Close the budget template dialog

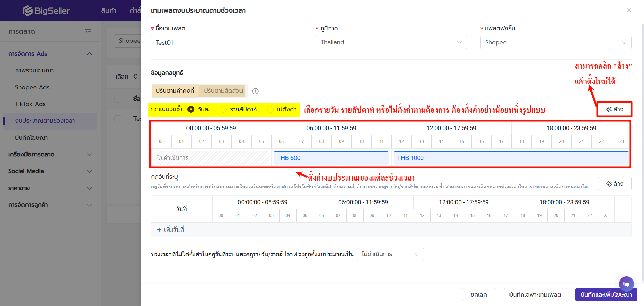(x=629, y=11)
